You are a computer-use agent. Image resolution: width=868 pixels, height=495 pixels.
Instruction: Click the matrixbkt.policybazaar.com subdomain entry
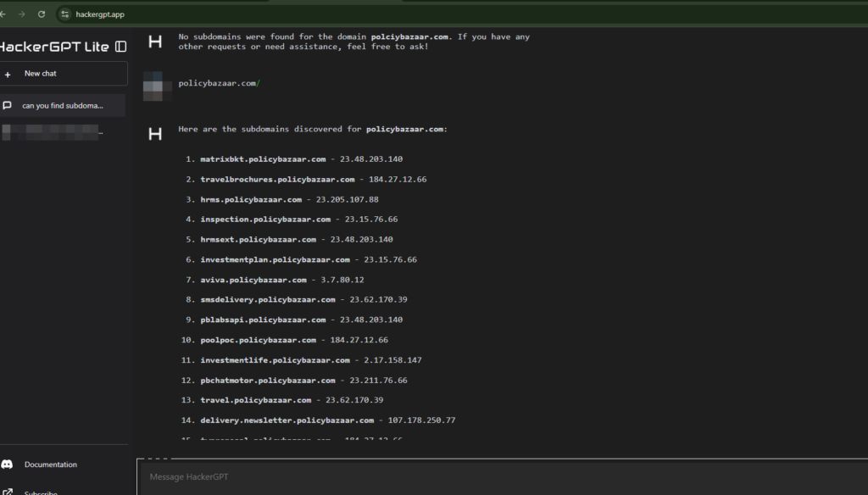[263, 159]
